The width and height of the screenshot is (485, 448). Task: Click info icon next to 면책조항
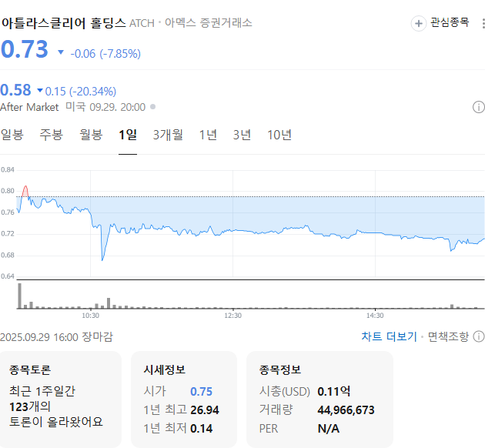click(478, 336)
